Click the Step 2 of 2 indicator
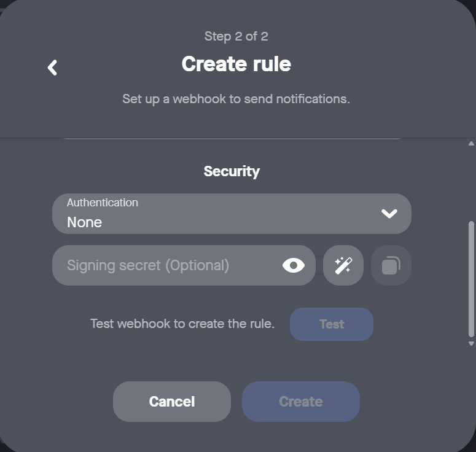 click(x=236, y=36)
